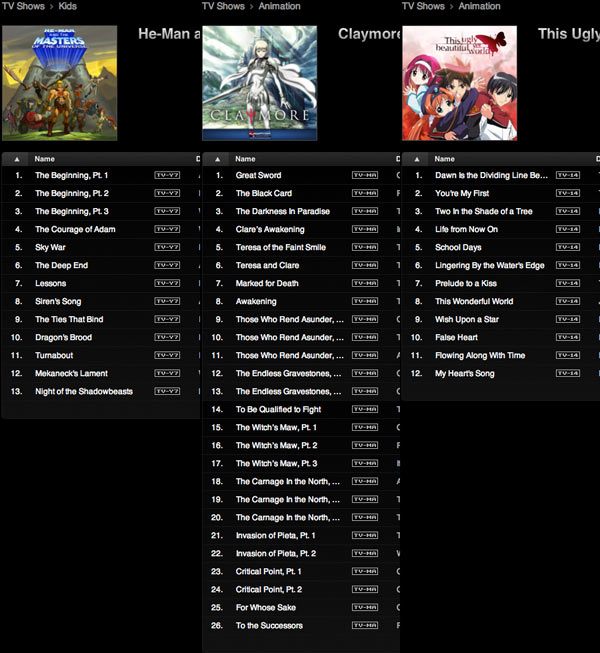The height and width of the screenshot is (653, 600).
Task: Select the episode To Be Qualified to Fight
Action: click(278, 409)
